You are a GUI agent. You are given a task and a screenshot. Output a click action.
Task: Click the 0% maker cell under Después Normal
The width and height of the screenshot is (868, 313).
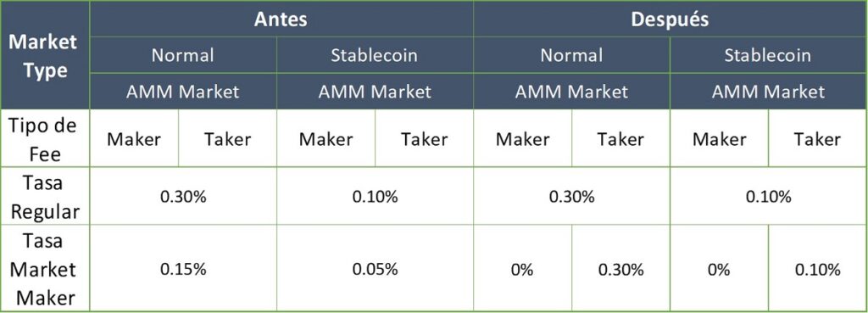coord(522,268)
